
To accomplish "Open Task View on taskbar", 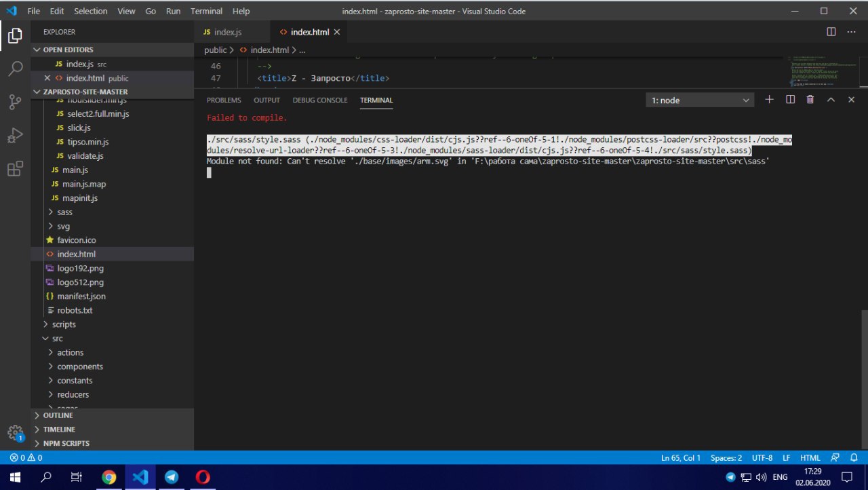I will point(77,477).
